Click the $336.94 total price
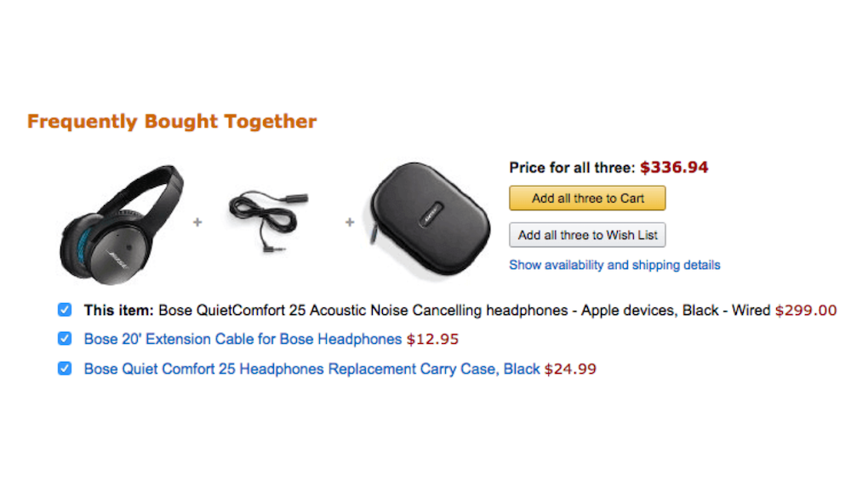Viewport: 868px width, 487px height. click(x=674, y=168)
